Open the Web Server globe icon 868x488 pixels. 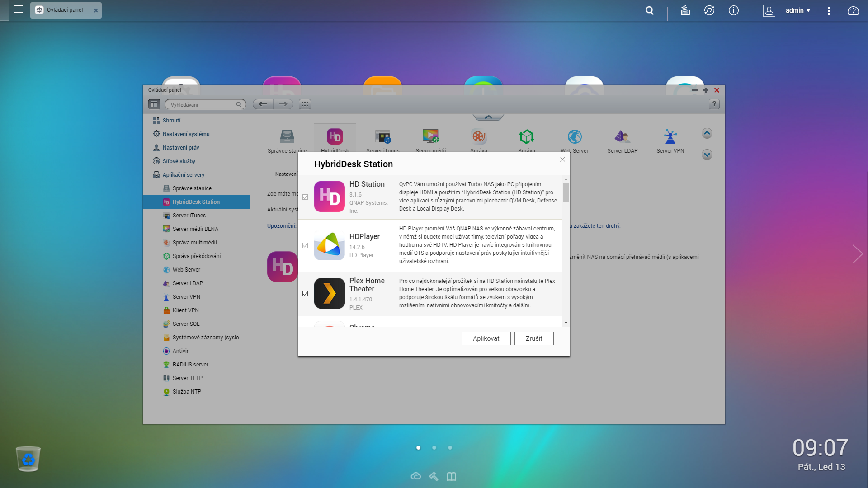574,137
